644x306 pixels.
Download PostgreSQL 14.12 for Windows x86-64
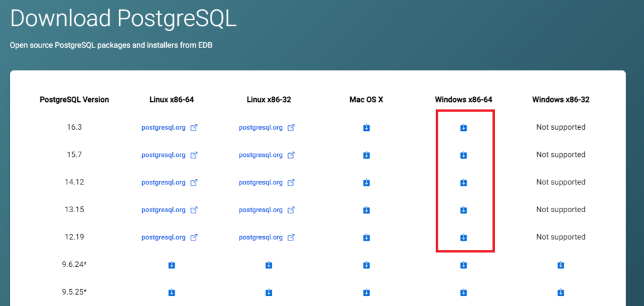point(464,182)
